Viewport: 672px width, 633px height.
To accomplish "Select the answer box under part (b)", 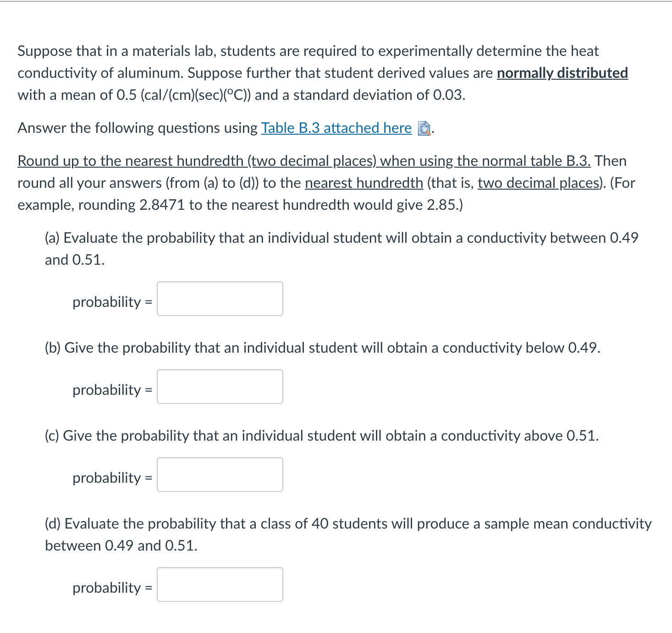I will click(x=220, y=387).
